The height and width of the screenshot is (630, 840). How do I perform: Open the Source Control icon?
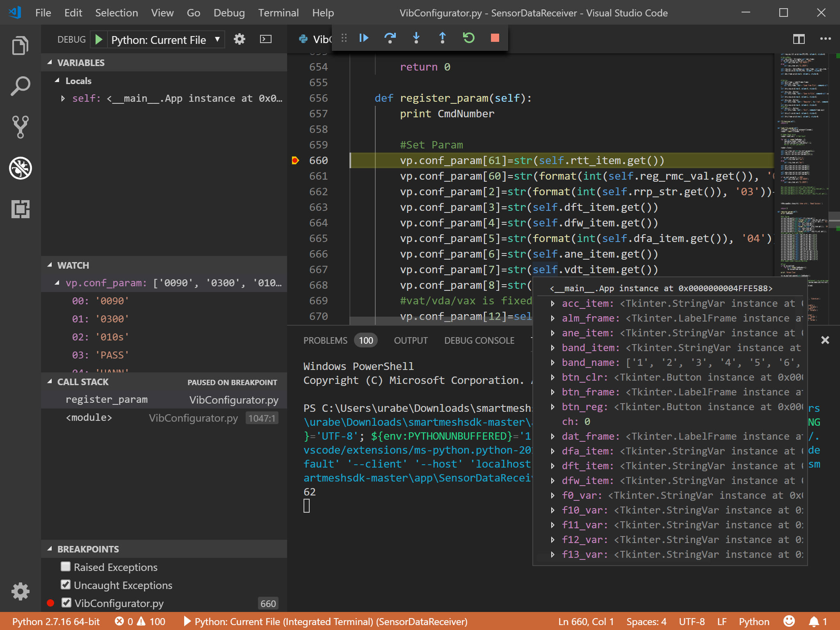click(20, 127)
